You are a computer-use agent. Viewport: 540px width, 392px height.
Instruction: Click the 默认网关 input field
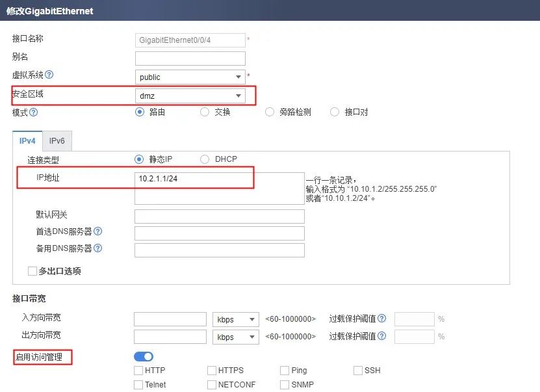tap(220, 216)
